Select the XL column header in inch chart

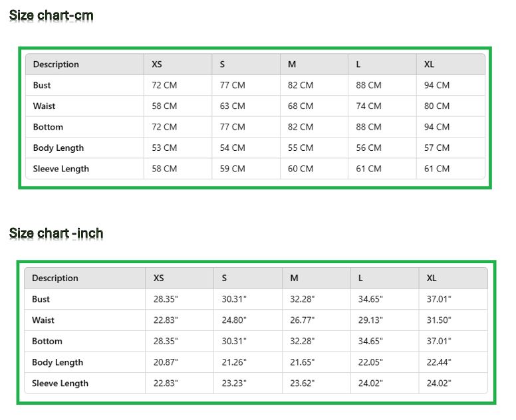pos(432,278)
